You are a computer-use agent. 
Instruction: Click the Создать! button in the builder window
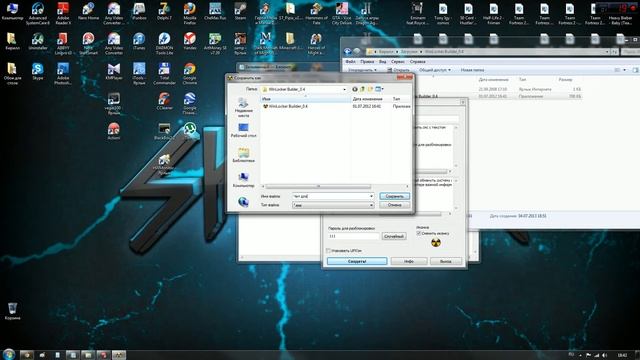[x=357, y=261]
